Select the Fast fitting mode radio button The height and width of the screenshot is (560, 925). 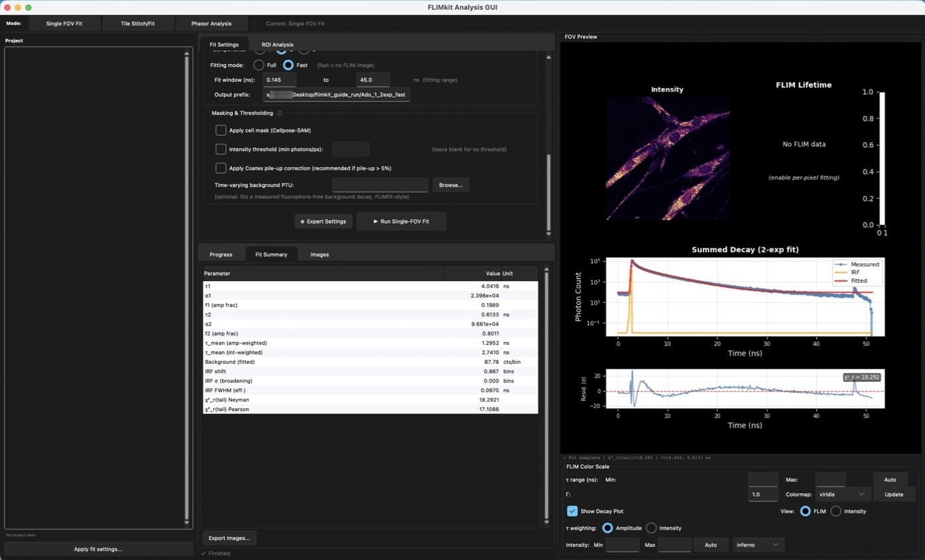288,65
